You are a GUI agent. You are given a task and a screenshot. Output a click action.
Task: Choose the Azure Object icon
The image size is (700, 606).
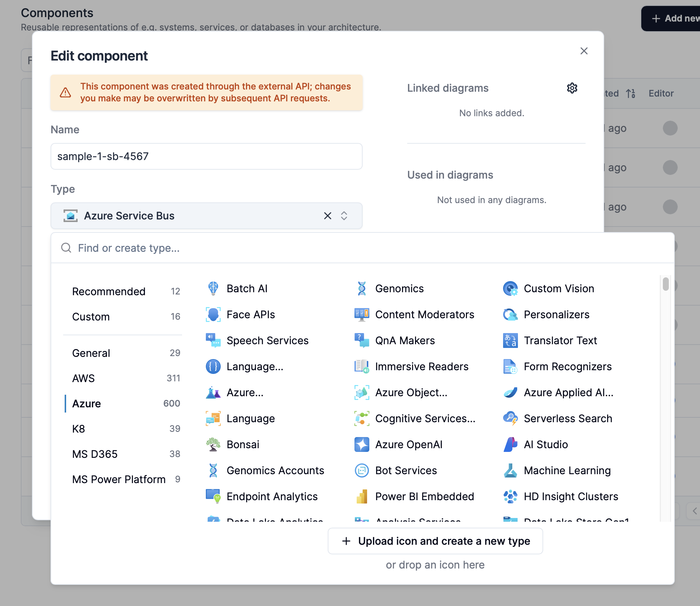click(x=362, y=392)
